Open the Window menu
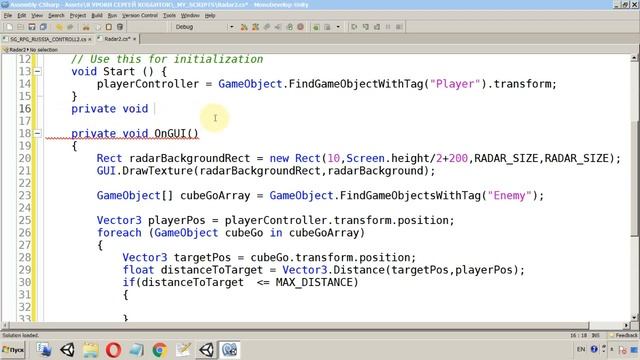The image size is (640, 360). pos(190,16)
